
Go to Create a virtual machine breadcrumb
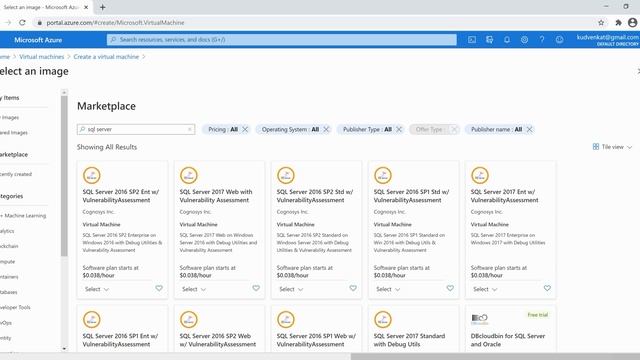click(106, 57)
